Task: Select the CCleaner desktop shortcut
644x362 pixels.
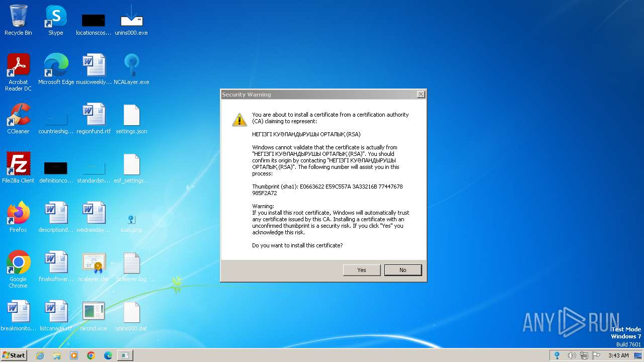Action: [x=18, y=119]
